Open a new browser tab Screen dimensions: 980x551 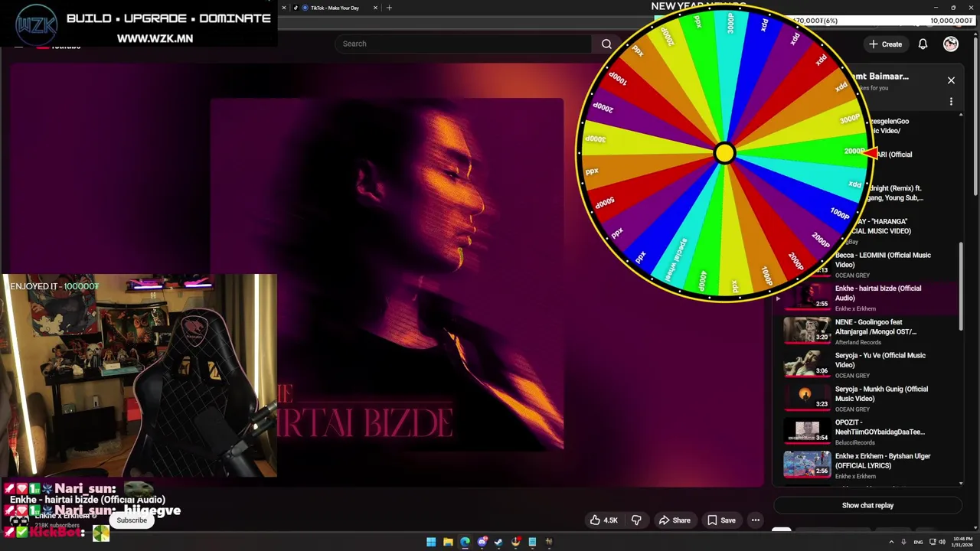point(389,8)
